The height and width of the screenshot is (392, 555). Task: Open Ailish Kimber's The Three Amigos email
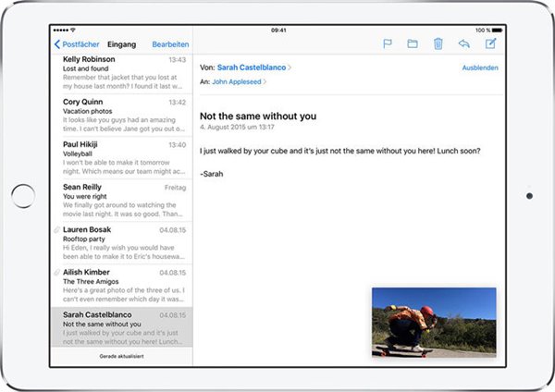pyautogui.click(x=124, y=283)
